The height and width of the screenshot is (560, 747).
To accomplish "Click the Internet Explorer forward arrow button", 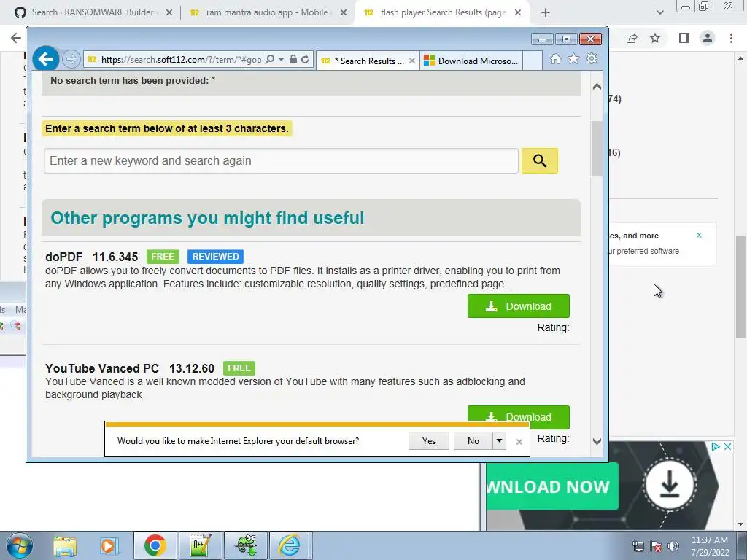I will [x=71, y=59].
